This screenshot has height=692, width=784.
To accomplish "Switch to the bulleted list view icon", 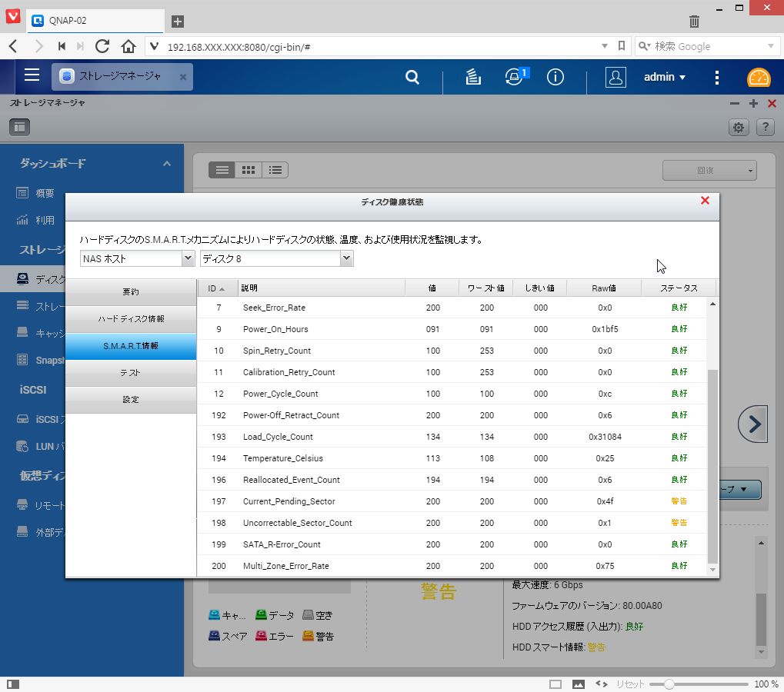I will [x=275, y=170].
